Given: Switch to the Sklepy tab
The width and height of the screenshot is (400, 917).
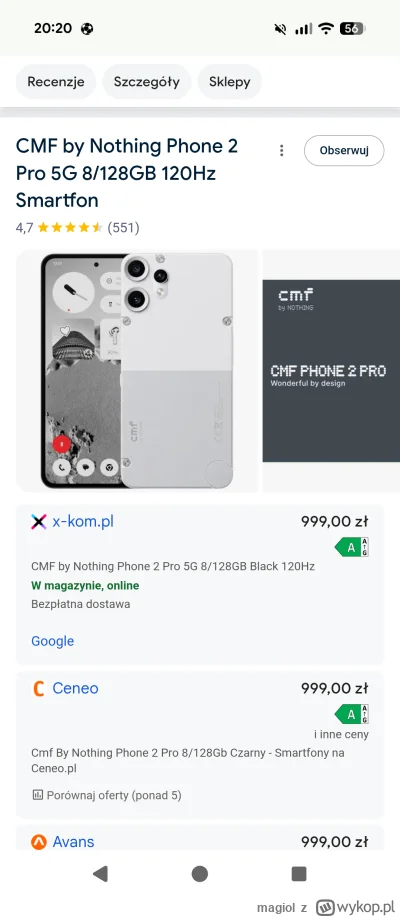Looking at the screenshot, I should click(x=230, y=82).
